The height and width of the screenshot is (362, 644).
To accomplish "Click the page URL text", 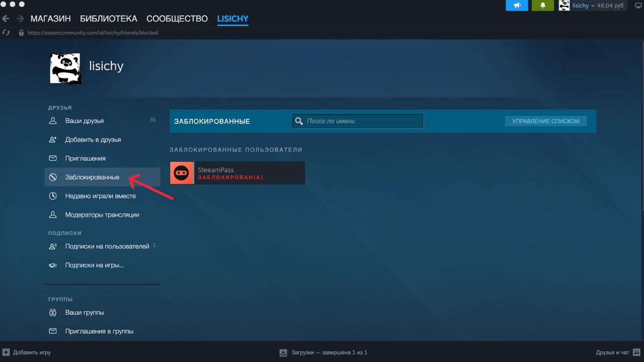I will tap(93, 33).
